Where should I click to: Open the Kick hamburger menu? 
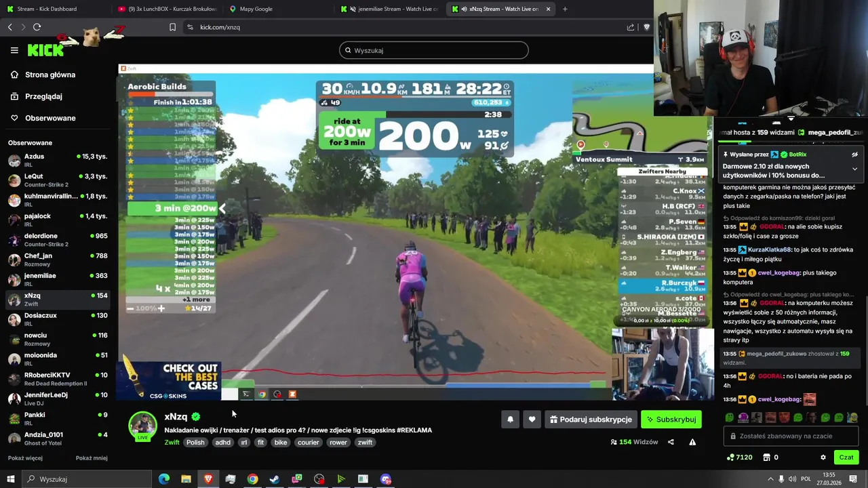[14, 50]
